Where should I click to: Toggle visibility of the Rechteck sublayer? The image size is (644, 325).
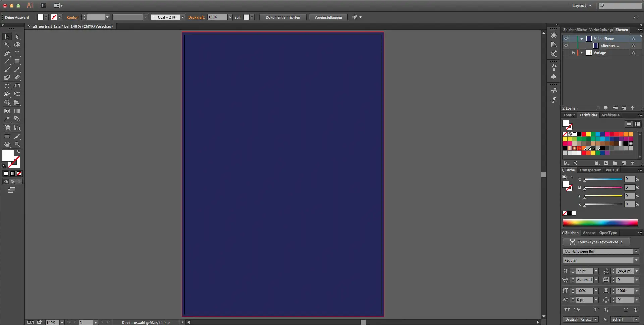tap(566, 46)
